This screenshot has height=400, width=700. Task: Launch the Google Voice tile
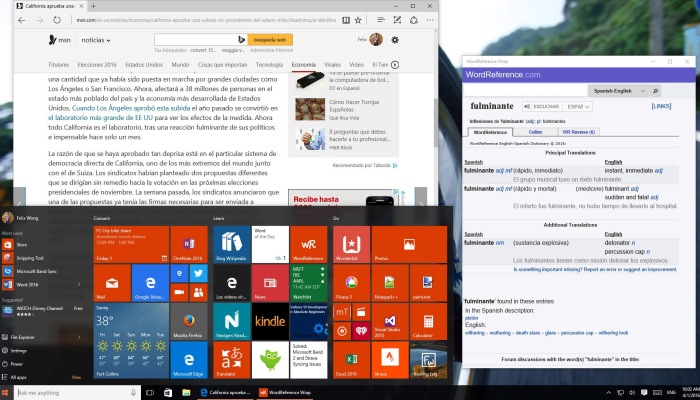click(x=150, y=283)
